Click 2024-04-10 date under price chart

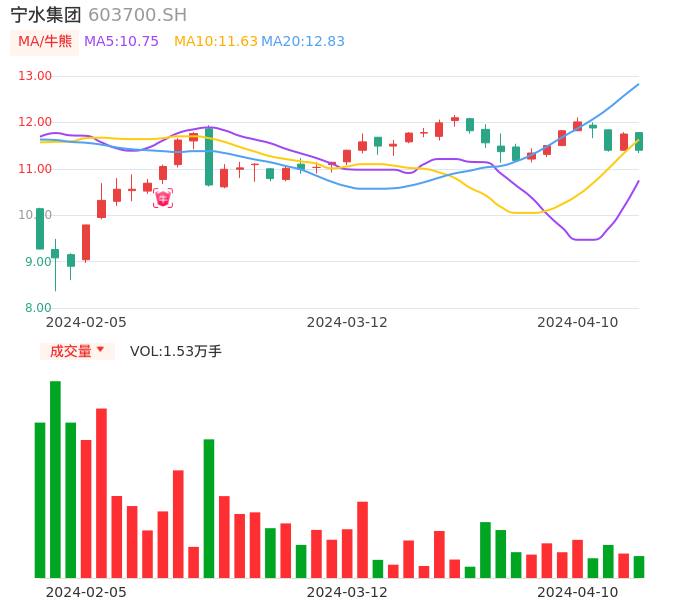click(578, 322)
